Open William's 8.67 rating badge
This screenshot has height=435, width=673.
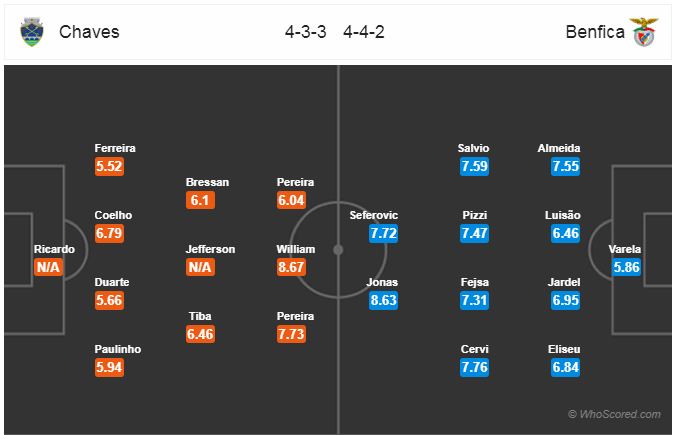tap(291, 267)
